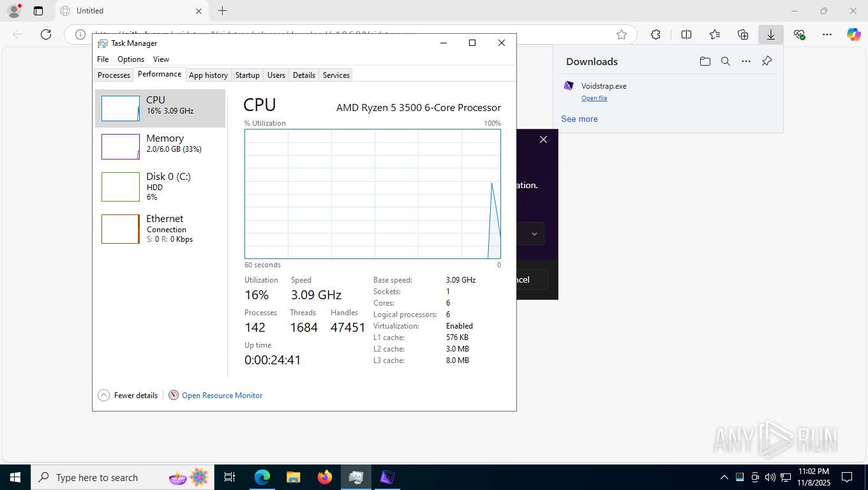The width and height of the screenshot is (868, 490).
Task: Toggle Edge split screen icon
Action: 686,34
